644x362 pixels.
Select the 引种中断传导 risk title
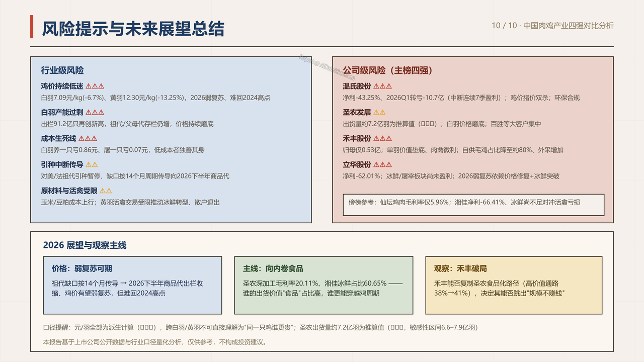62,165
